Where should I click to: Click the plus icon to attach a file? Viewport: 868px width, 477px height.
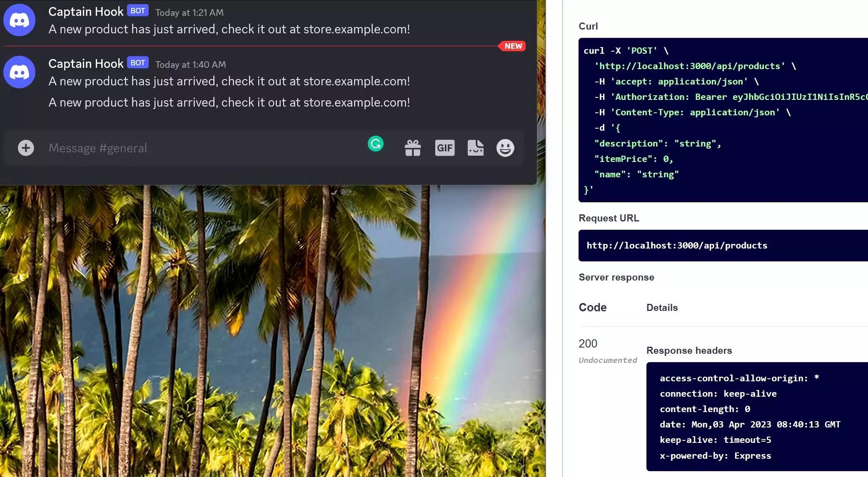pyautogui.click(x=26, y=147)
